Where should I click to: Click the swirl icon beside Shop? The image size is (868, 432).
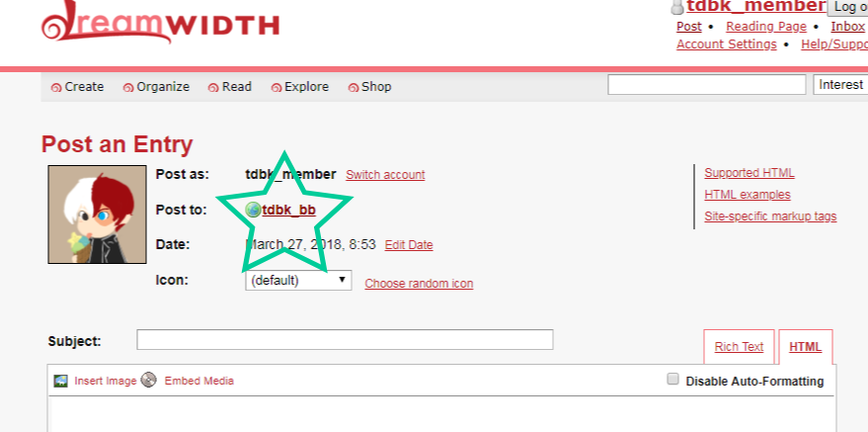tap(354, 88)
